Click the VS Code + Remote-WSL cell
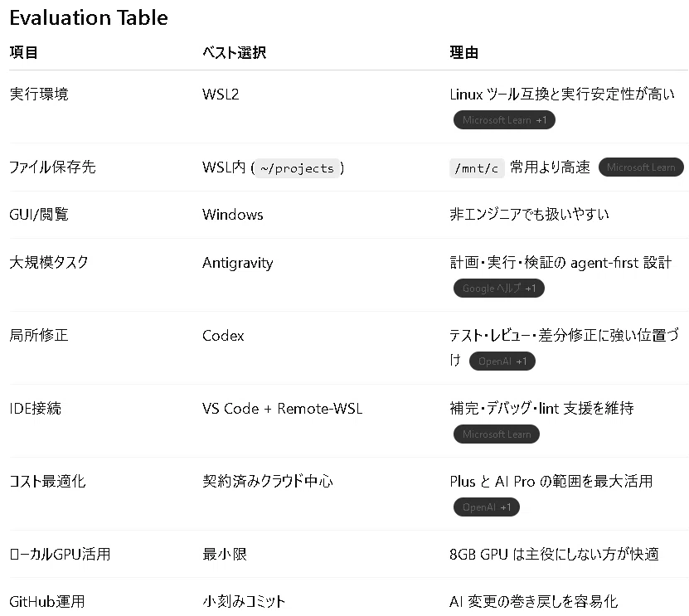The image size is (689, 616). click(x=283, y=409)
